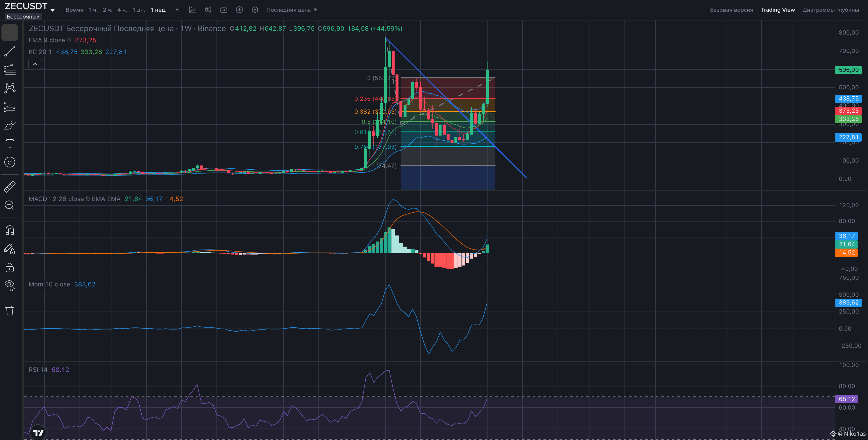Image resolution: width=868 pixels, height=440 pixels.
Task: Open the indicators chart icon
Action: pyautogui.click(x=192, y=10)
